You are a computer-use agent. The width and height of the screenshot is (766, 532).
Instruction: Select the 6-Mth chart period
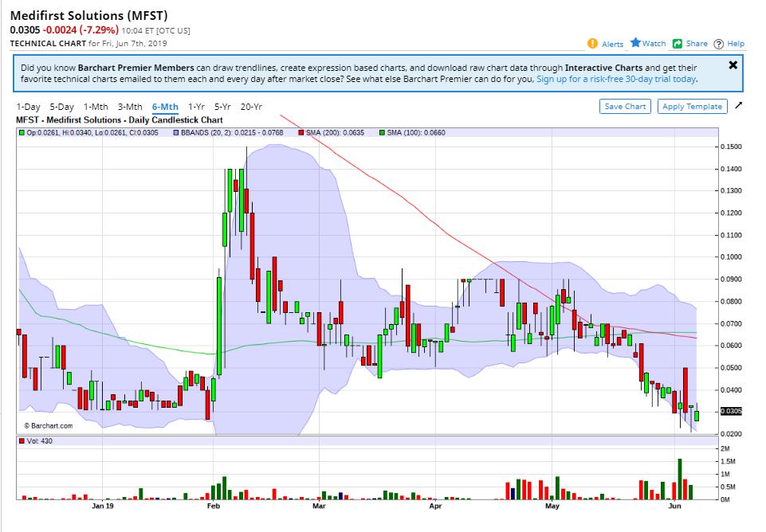pos(165,107)
